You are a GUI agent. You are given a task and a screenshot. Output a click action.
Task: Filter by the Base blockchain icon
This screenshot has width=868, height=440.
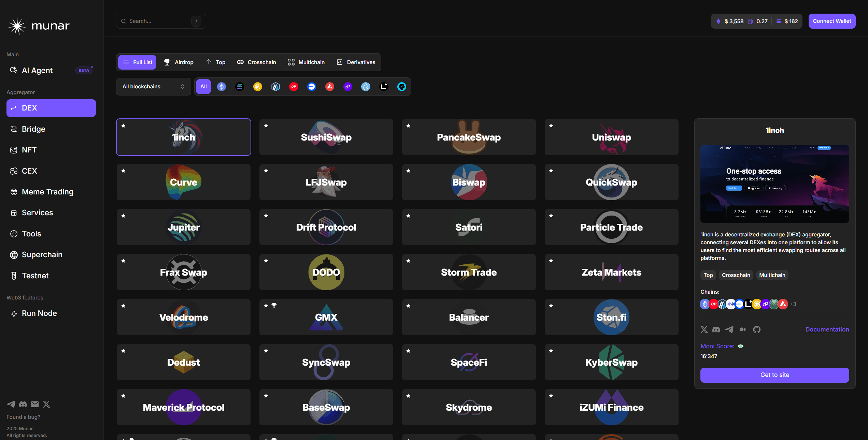[312, 87]
